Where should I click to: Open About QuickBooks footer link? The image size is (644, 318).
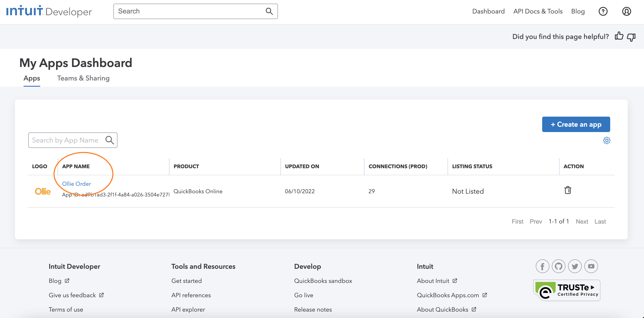[446, 309]
